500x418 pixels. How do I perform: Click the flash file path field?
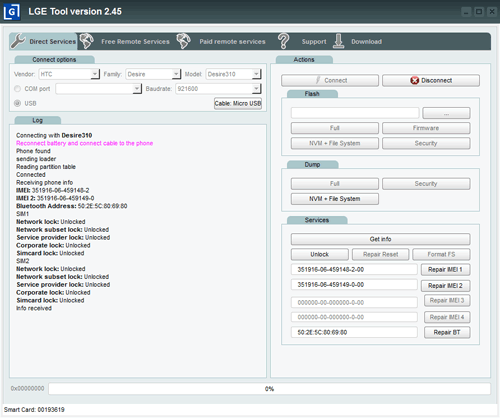coord(355,113)
